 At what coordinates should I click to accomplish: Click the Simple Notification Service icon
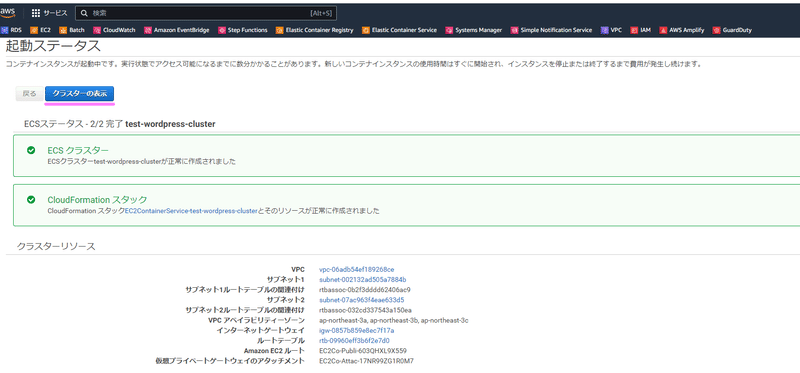tap(514, 30)
